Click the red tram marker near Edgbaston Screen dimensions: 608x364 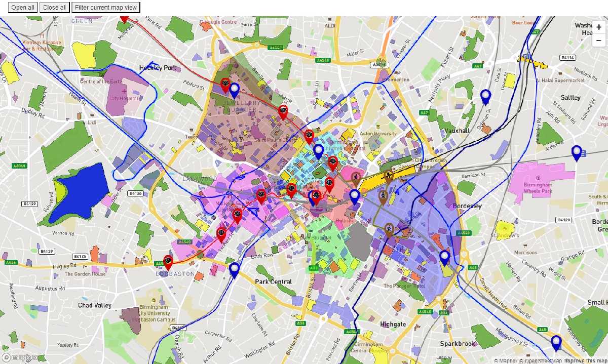[168, 261]
